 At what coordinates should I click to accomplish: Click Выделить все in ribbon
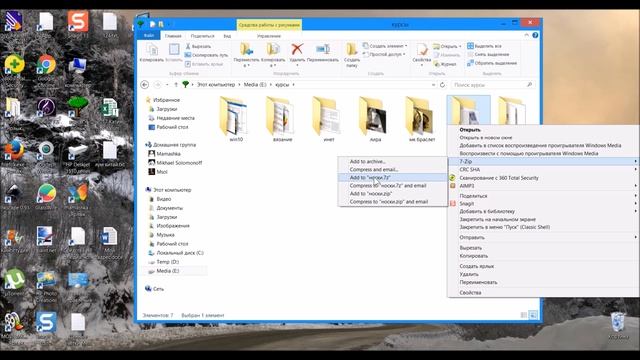click(x=484, y=46)
